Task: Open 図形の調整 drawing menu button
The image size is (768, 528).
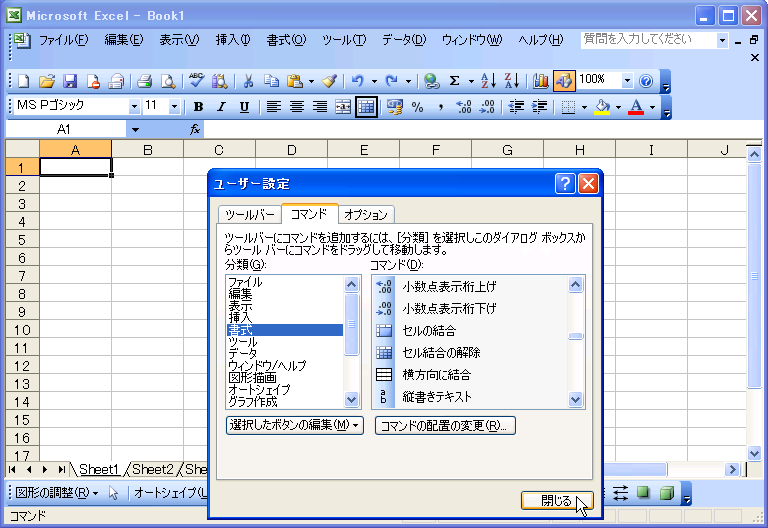Action: click(x=57, y=493)
